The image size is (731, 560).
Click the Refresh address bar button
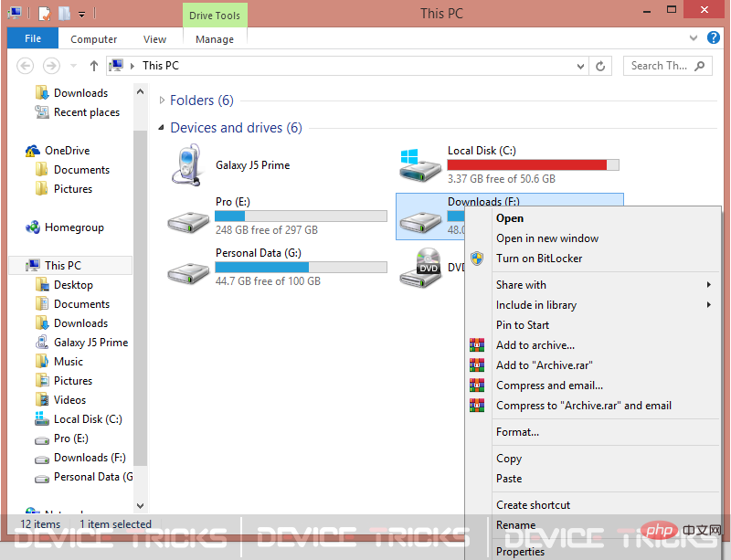point(600,66)
